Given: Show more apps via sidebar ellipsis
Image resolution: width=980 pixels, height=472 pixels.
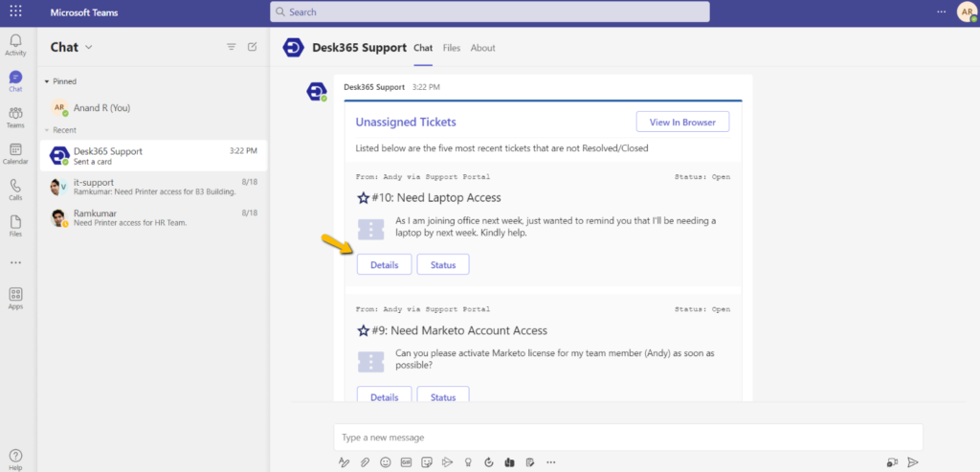Looking at the screenshot, I should pos(15,262).
